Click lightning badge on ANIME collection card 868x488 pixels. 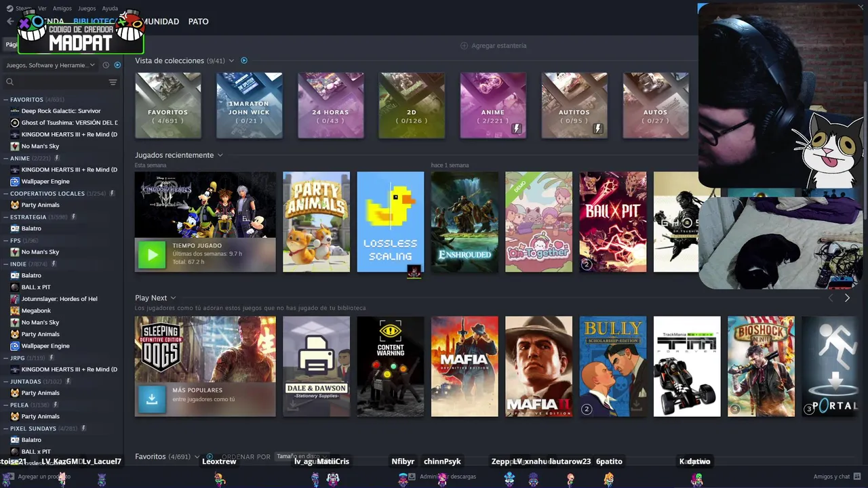516,128
